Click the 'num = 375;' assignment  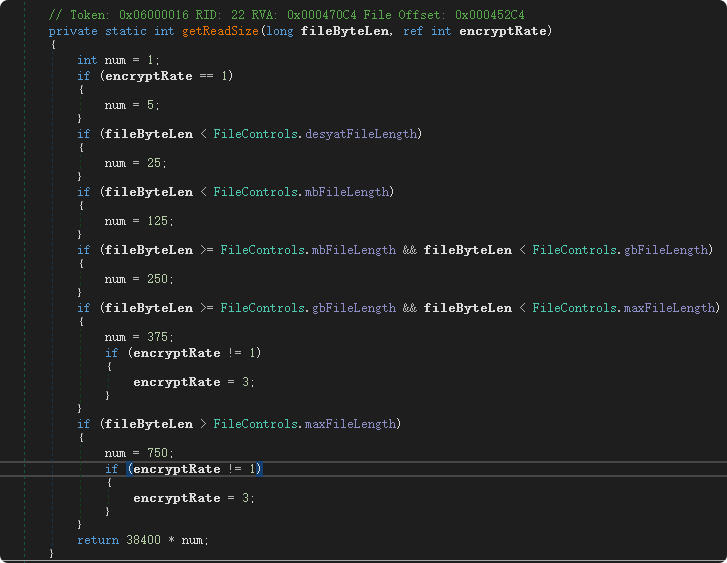tap(139, 337)
